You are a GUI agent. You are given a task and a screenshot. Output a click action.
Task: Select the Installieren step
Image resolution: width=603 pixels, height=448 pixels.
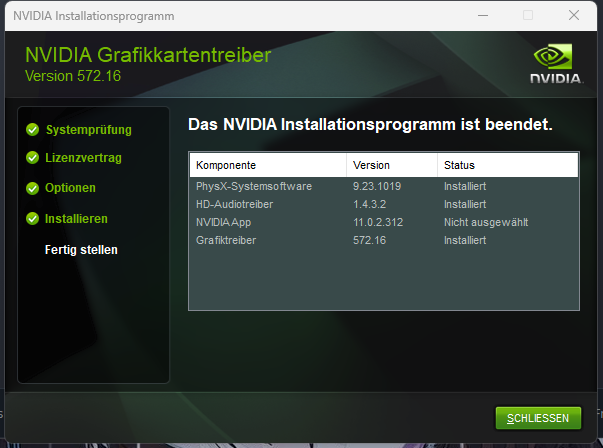point(76,218)
